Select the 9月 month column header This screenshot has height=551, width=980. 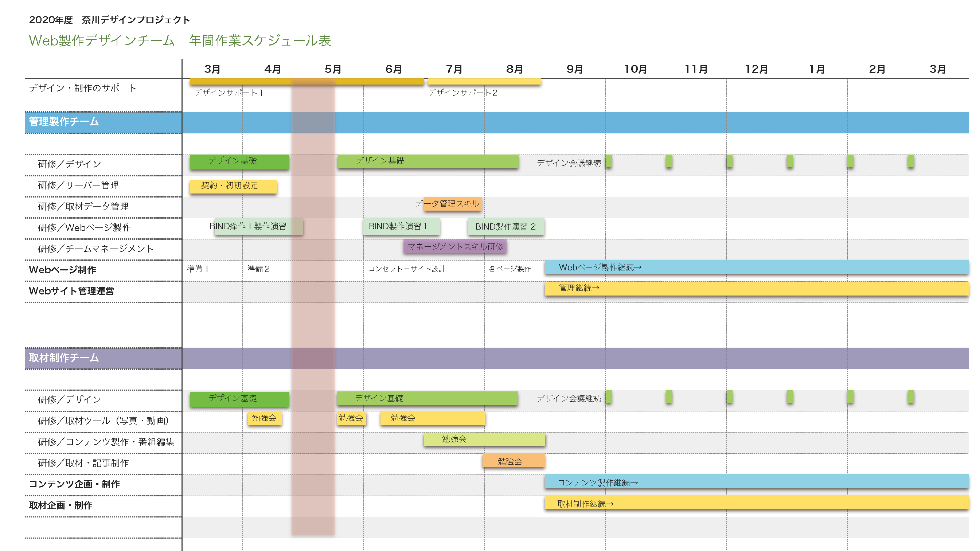574,69
